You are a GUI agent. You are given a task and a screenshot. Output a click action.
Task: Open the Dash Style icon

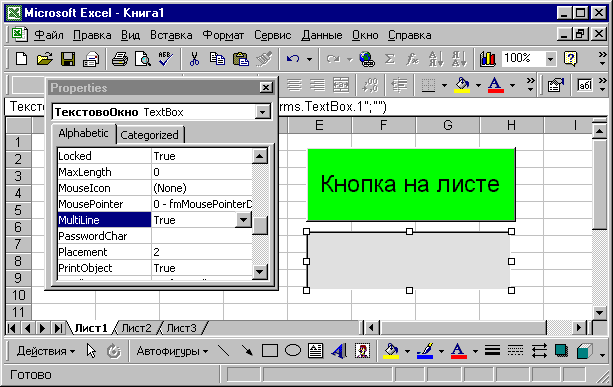point(516,351)
